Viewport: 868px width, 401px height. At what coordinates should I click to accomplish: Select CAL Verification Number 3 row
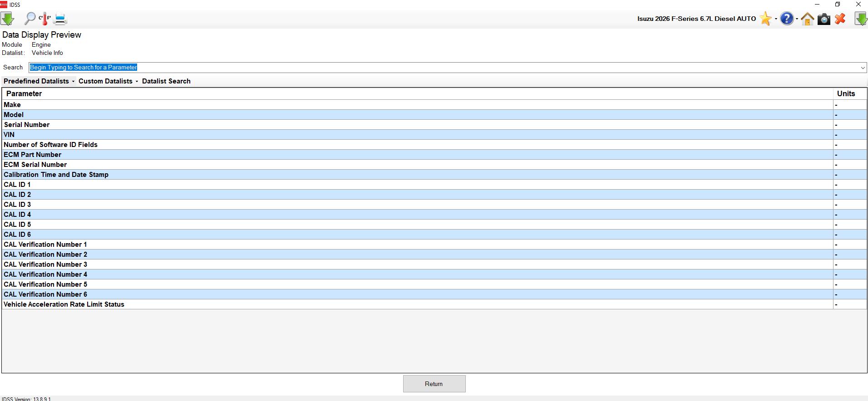pos(434,264)
